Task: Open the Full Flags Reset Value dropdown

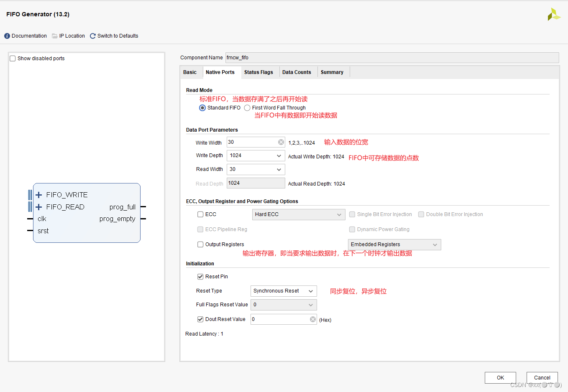Action: pyautogui.click(x=284, y=305)
